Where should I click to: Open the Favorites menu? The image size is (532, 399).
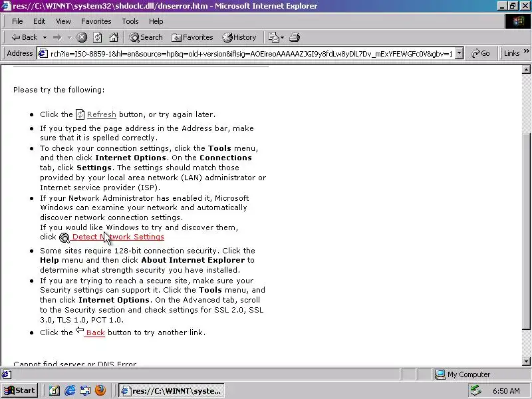96,21
